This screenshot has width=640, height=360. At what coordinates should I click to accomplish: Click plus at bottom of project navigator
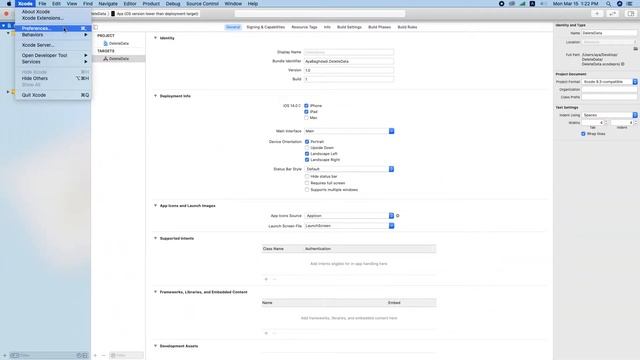coord(5,356)
